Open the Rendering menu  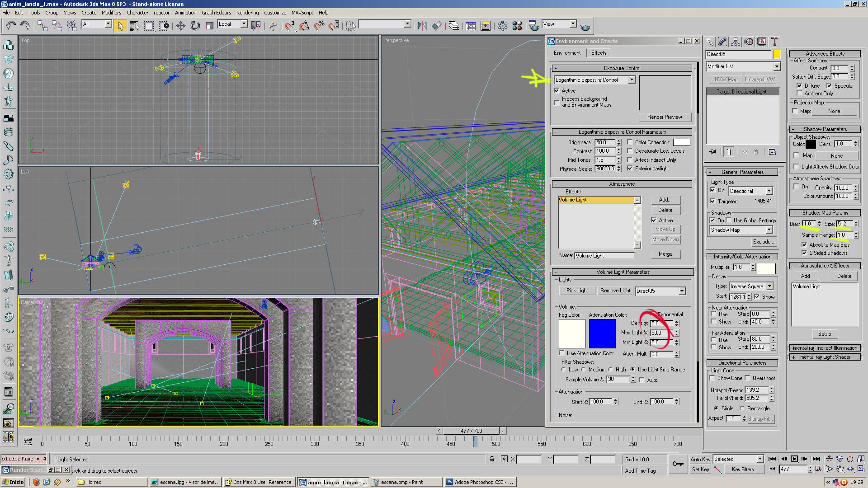[247, 13]
